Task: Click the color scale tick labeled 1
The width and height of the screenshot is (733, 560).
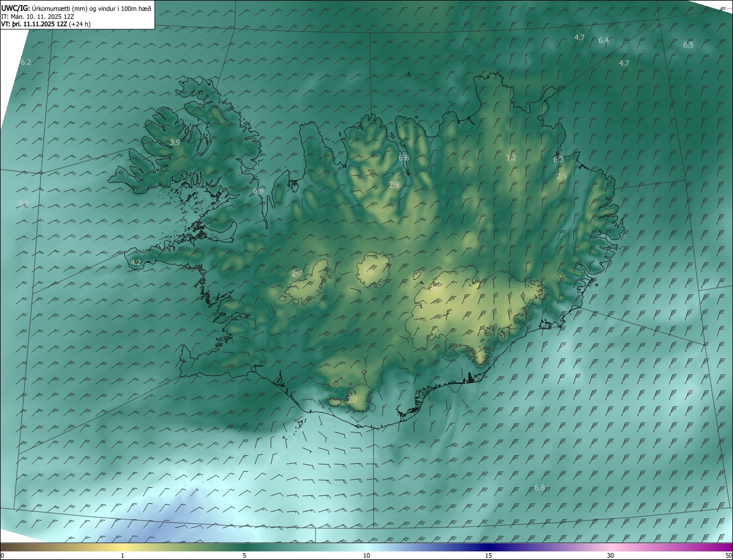Action: pos(123,555)
